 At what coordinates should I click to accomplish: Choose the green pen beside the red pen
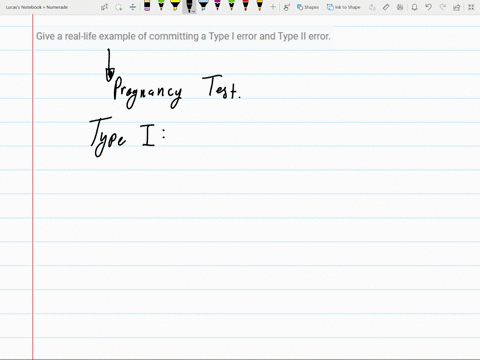(231, 6)
